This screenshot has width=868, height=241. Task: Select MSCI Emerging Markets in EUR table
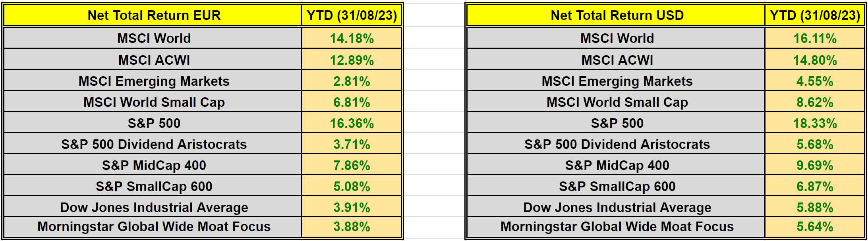[154, 81]
